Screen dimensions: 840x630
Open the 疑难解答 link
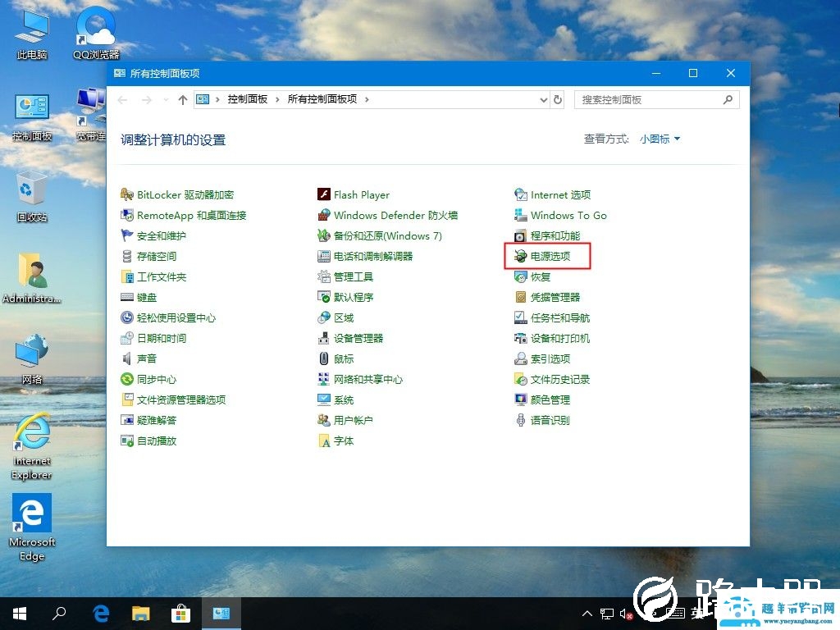tap(157, 421)
